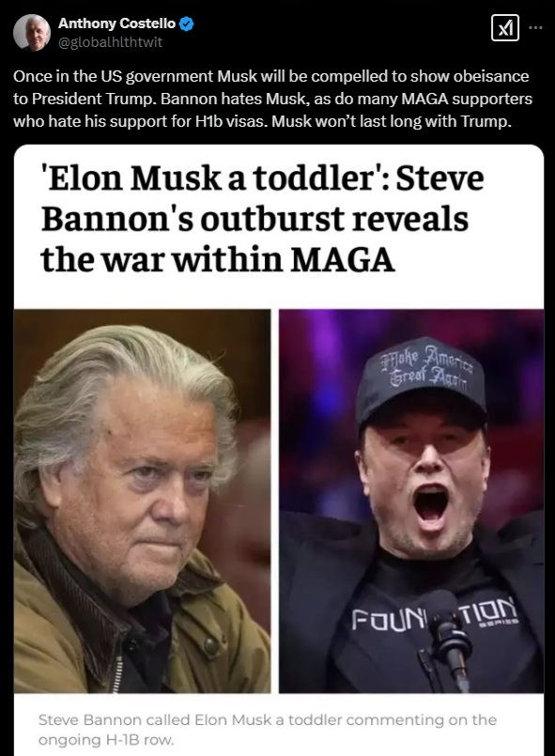Viewport: 555px width, 756px height.
Task: Click the 'Bannon's outburst reveals' headline line
Action: (254, 219)
